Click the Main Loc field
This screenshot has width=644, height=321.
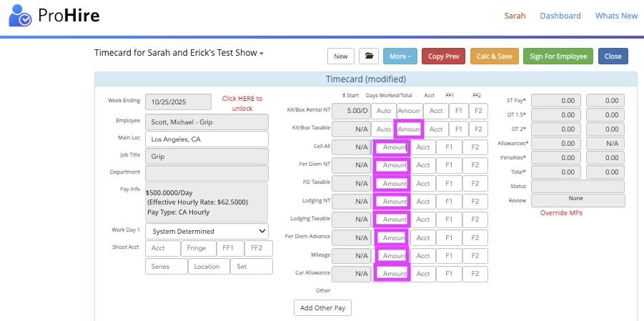coord(207,139)
